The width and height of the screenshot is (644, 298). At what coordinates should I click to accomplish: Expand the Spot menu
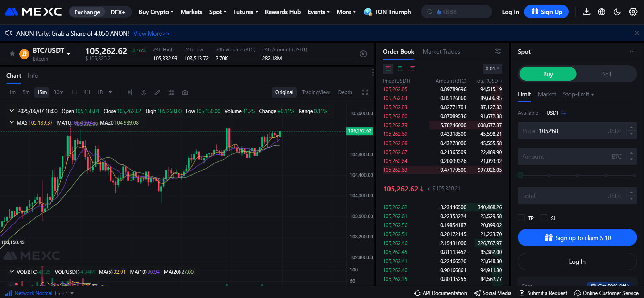point(218,12)
